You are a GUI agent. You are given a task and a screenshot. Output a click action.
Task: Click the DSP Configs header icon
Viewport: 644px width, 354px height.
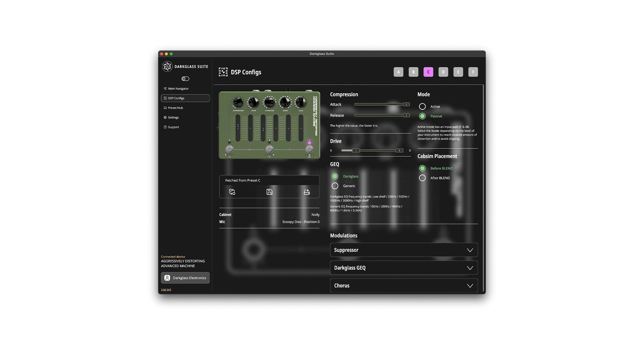pos(223,72)
